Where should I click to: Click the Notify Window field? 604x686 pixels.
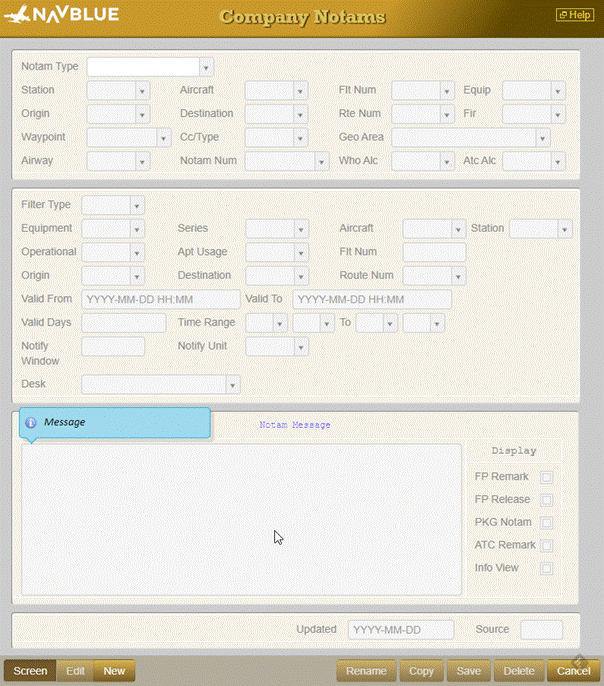(113, 346)
